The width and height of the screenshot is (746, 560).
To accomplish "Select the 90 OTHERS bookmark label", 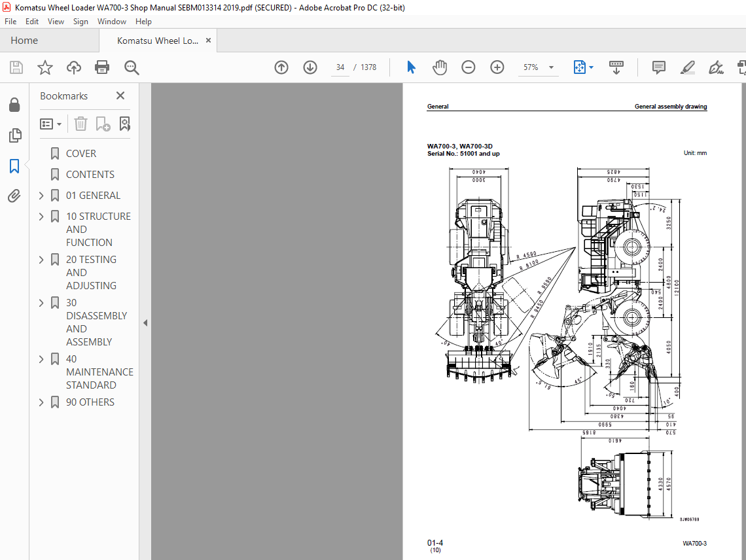I will (90, 402).
